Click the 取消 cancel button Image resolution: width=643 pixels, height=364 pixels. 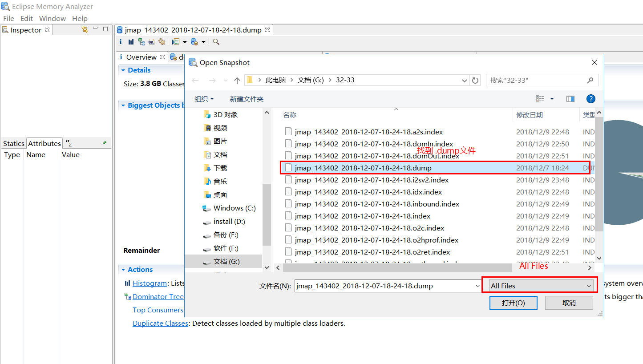569,303
